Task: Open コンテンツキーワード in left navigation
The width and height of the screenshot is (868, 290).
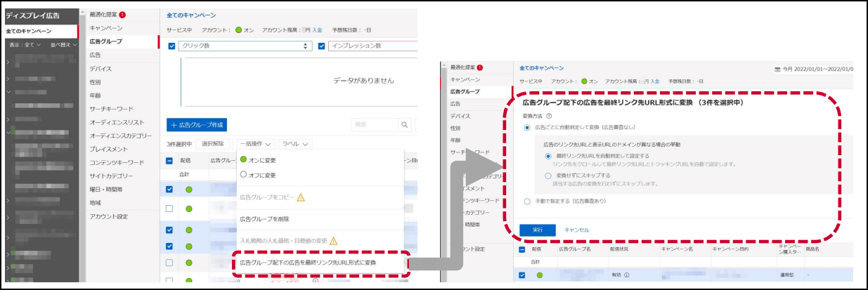Action: coord(116,163)
